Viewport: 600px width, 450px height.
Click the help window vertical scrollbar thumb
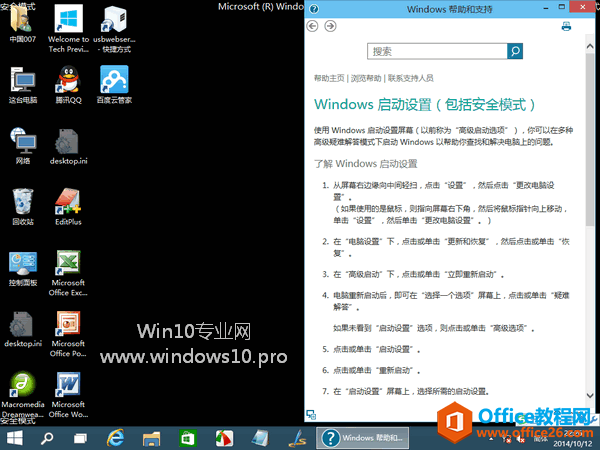tap(590, 140)
